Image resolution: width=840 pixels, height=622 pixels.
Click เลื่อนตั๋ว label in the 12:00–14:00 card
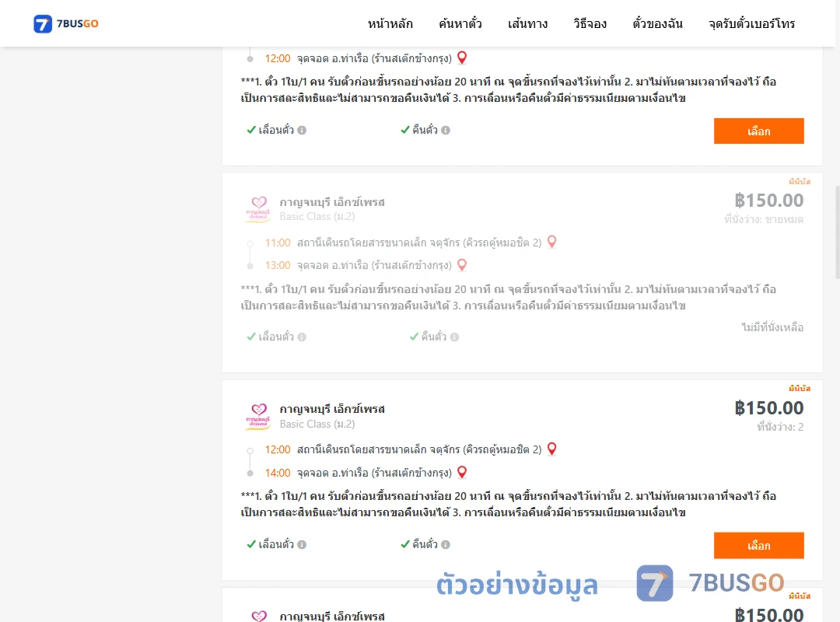276,544
